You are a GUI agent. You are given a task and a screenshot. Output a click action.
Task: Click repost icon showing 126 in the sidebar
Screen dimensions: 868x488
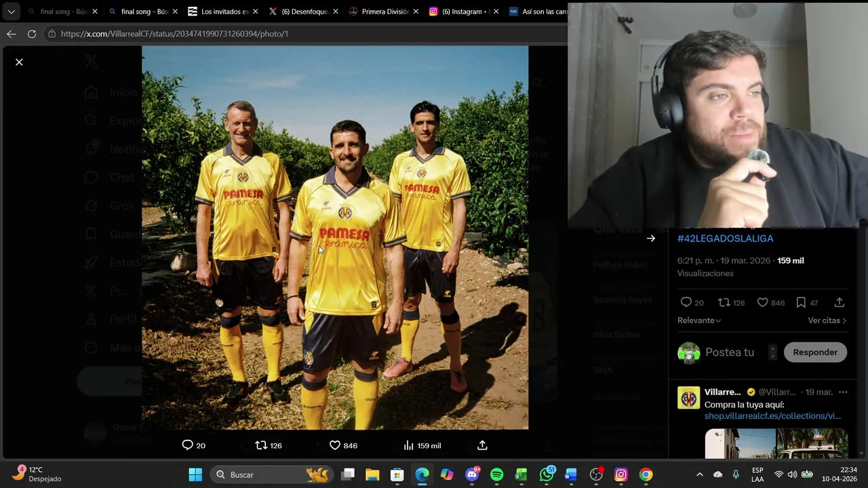pyautogui.click(x=724, y=302)
